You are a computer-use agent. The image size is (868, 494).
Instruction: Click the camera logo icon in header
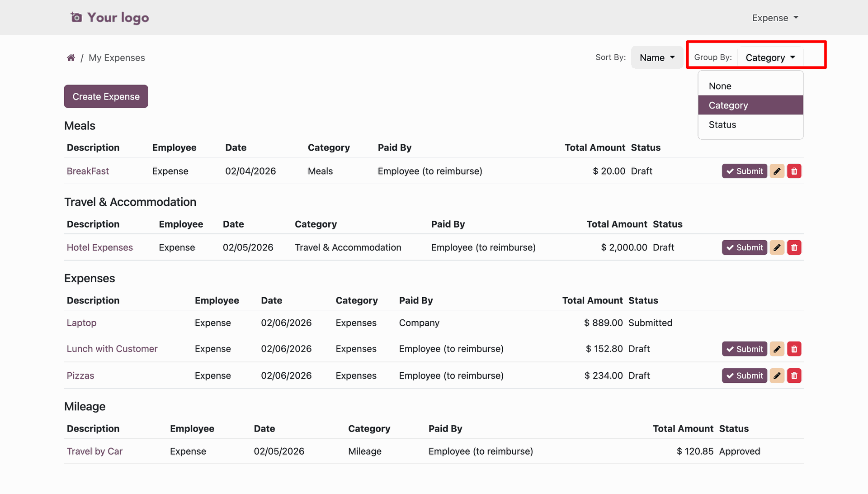pyautogui.click(x=76, y=17)
